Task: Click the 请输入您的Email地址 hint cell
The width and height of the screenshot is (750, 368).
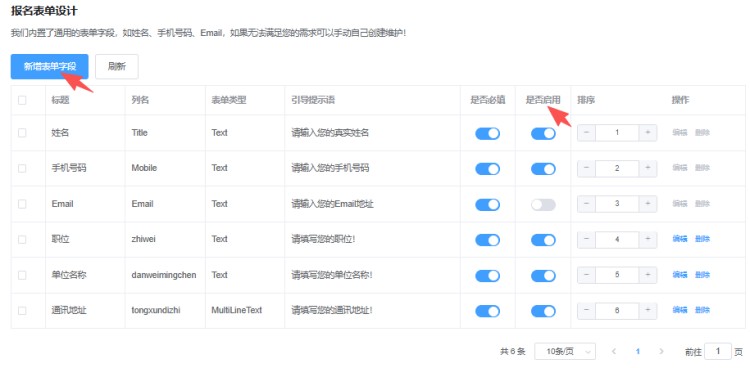Action: [332, 204]
